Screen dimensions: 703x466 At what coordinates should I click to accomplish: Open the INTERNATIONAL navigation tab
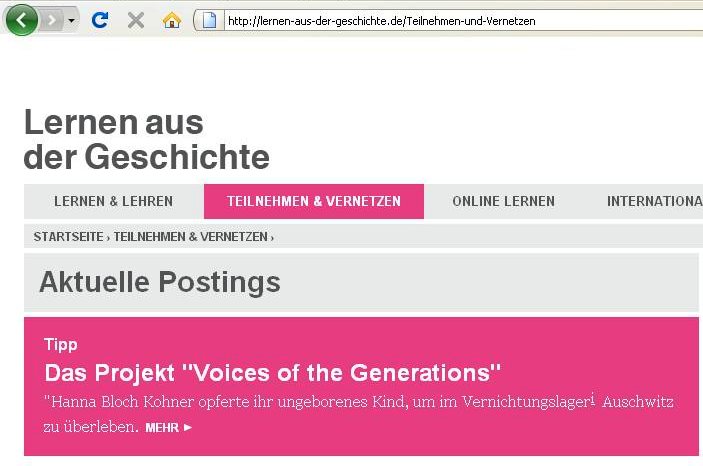(x=653, y=201)
